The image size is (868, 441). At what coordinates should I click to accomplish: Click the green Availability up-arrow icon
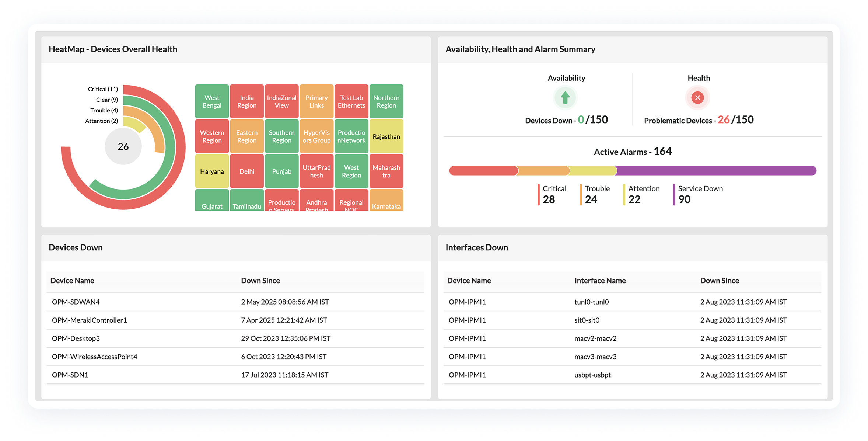tap(565, 98)
